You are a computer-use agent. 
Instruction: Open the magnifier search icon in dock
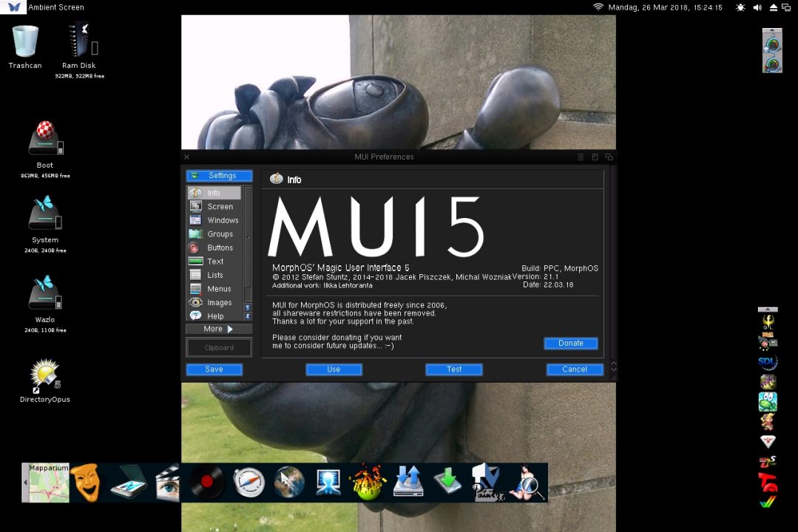pyautogui.click(x=528, y=482)
